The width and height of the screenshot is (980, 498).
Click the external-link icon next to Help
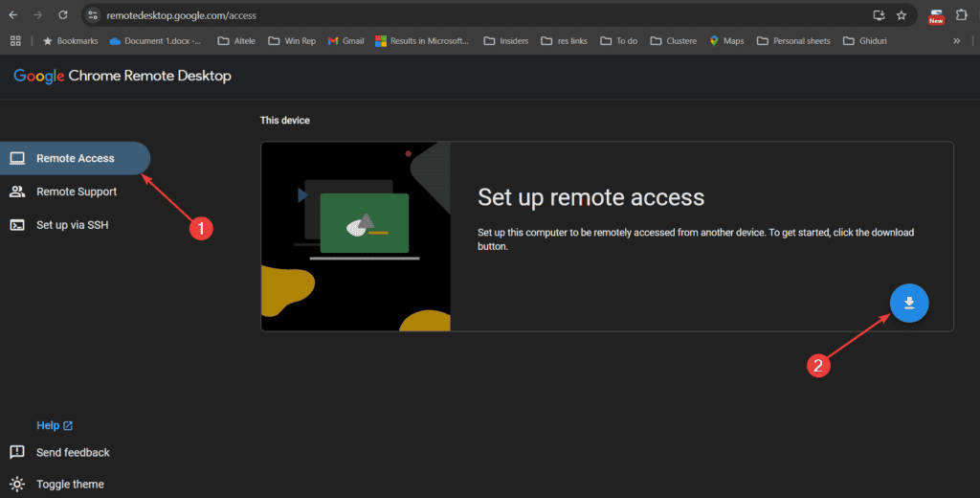point(68,425)
